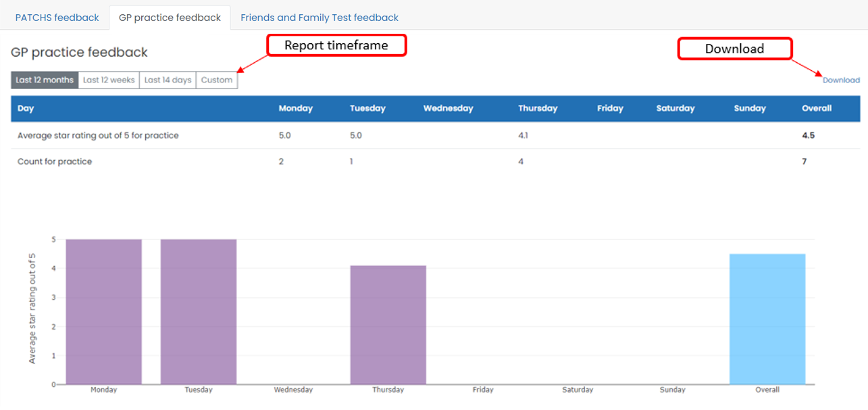The image size is (868, 410).
Task: Select the Last 12 months timeframe
Action: click(45, 80)
